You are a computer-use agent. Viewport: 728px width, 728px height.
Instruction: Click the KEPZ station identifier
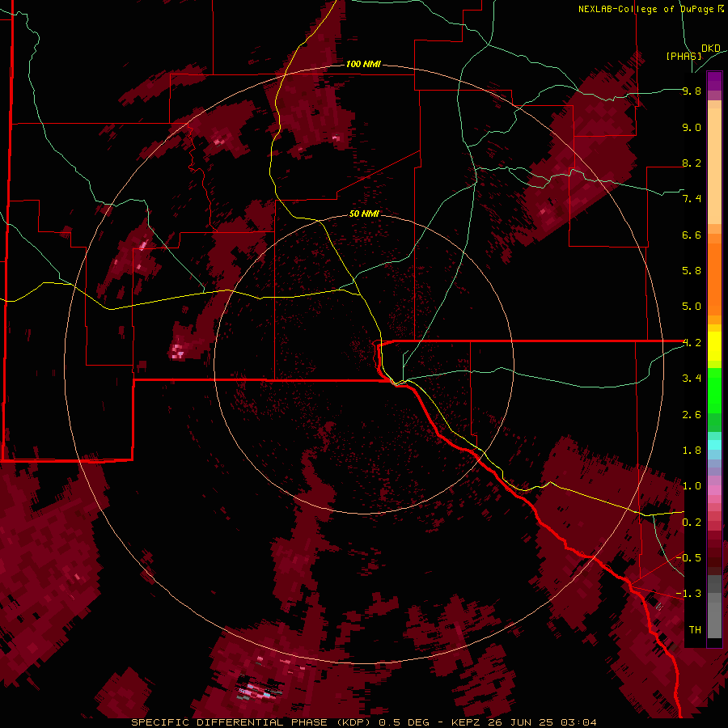coord(467,722)
